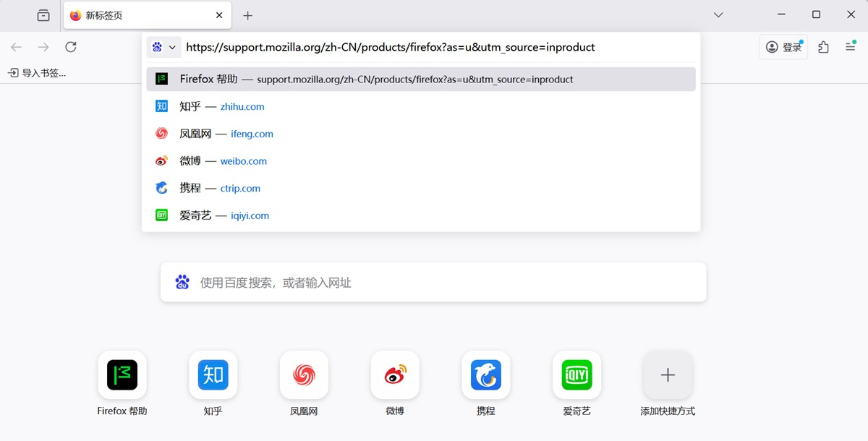The height and width of the screenshot is (441, 868).
Task: Open the list-all-tabs chevron
Action: (x=718, y=14)
